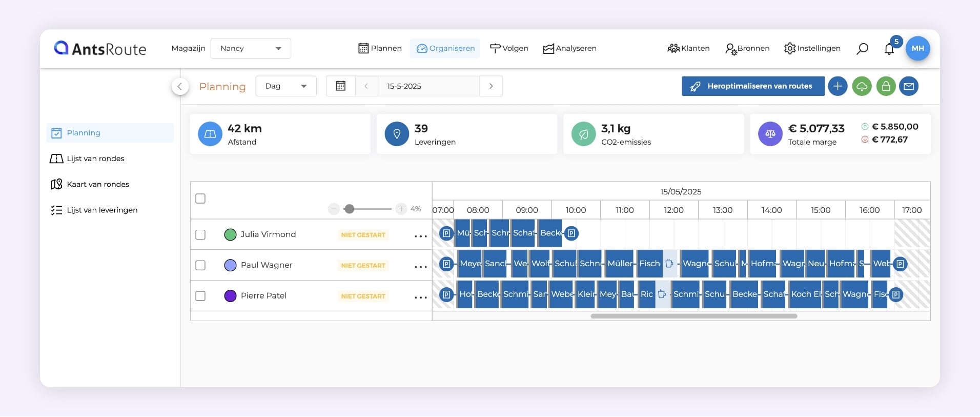Screen dimensions: 980x417
Task: Click the CO2-emissies leaf icon
Action: [583, 134]
